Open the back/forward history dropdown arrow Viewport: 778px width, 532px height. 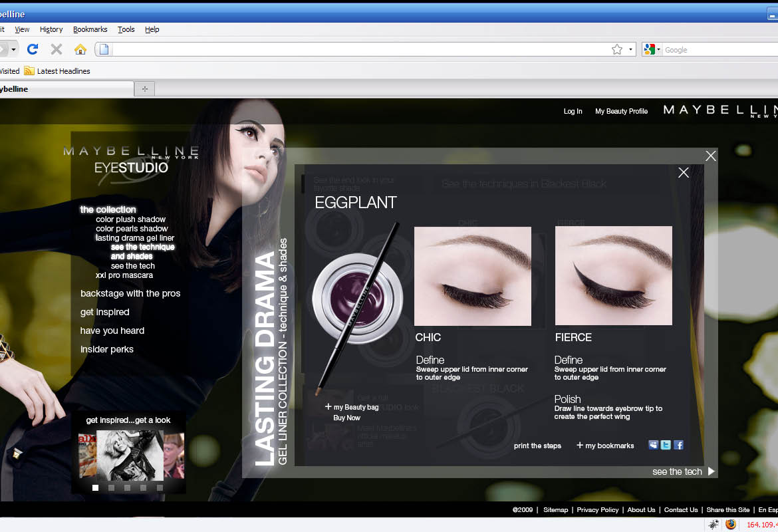(x=13, y=49)
